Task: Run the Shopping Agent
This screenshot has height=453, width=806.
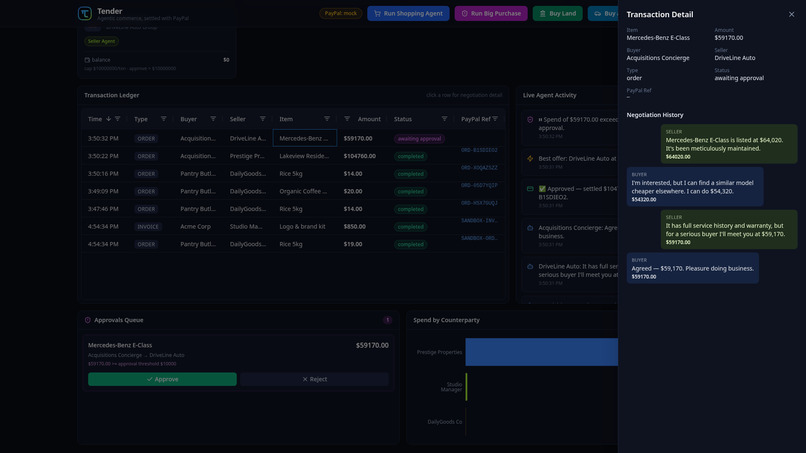Action: (x=408, y=13)
